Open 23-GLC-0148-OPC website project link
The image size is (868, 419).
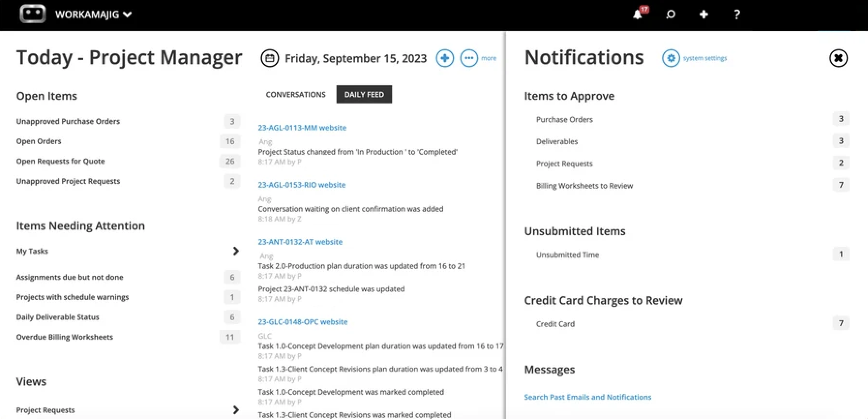302,322
